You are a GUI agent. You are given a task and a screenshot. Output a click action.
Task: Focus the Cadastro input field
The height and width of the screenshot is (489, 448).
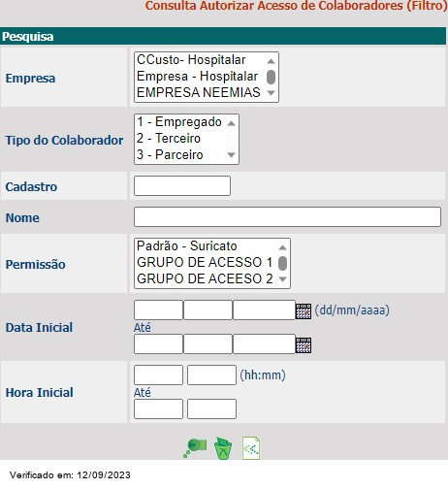click(182, 186)
